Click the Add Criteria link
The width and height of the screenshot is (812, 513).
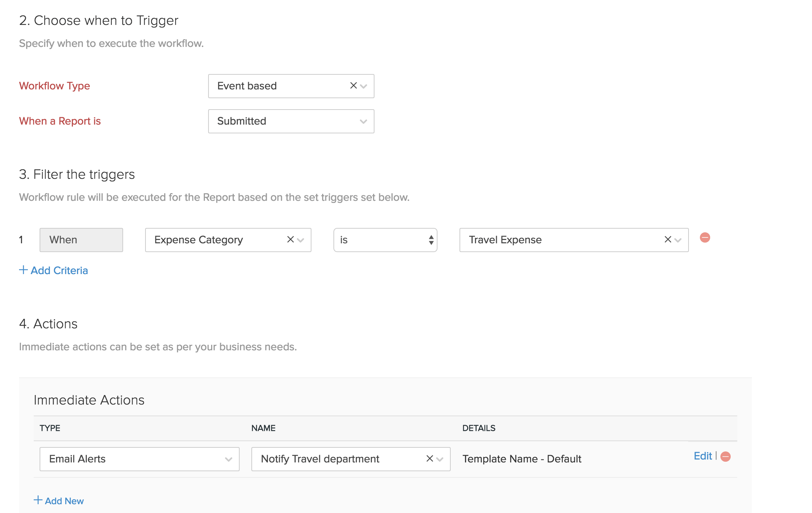[59, 270]
